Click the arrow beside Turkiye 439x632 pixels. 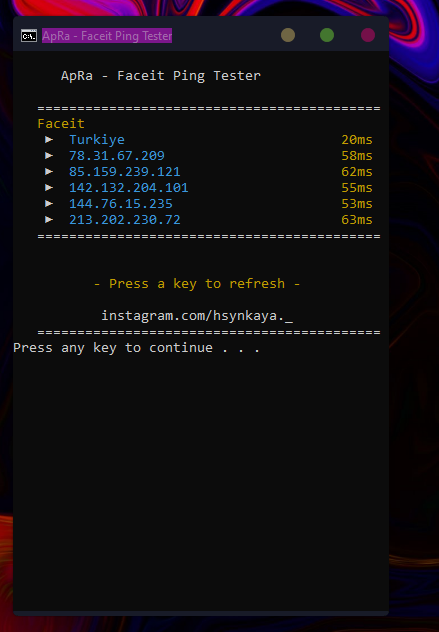pyautogui.click(x=49, y=139)
